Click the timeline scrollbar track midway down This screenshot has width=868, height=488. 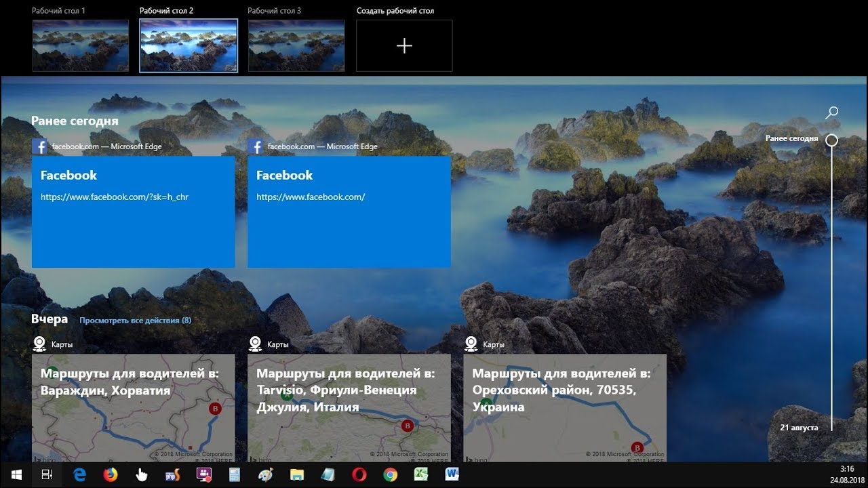[831, 288]
